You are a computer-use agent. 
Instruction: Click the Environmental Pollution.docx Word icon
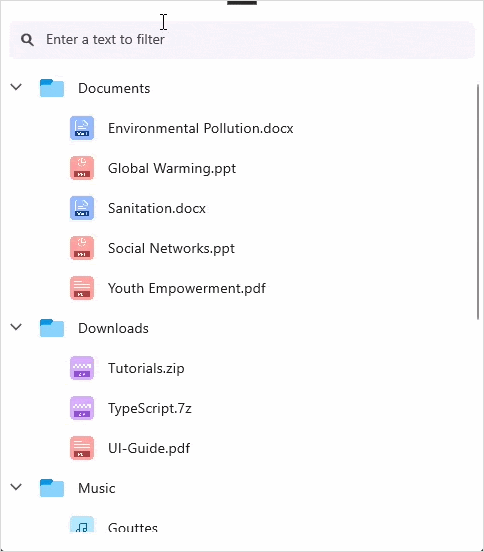point(82,128)
